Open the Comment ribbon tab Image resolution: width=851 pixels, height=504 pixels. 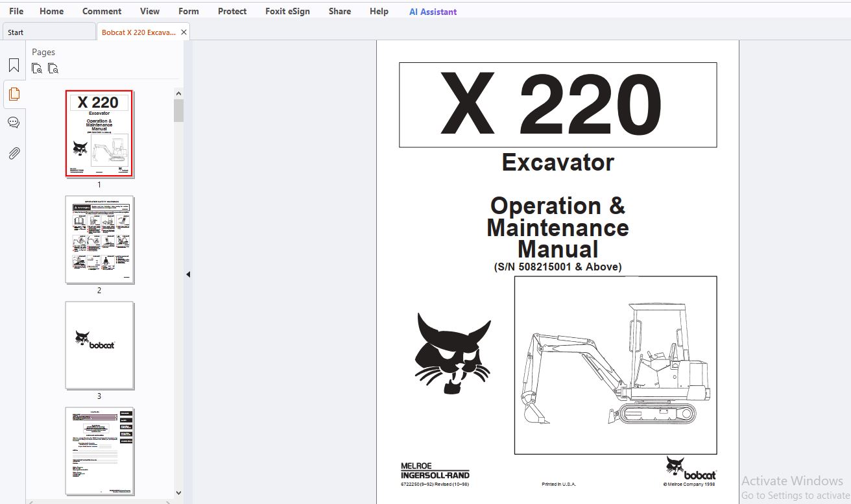102,11
